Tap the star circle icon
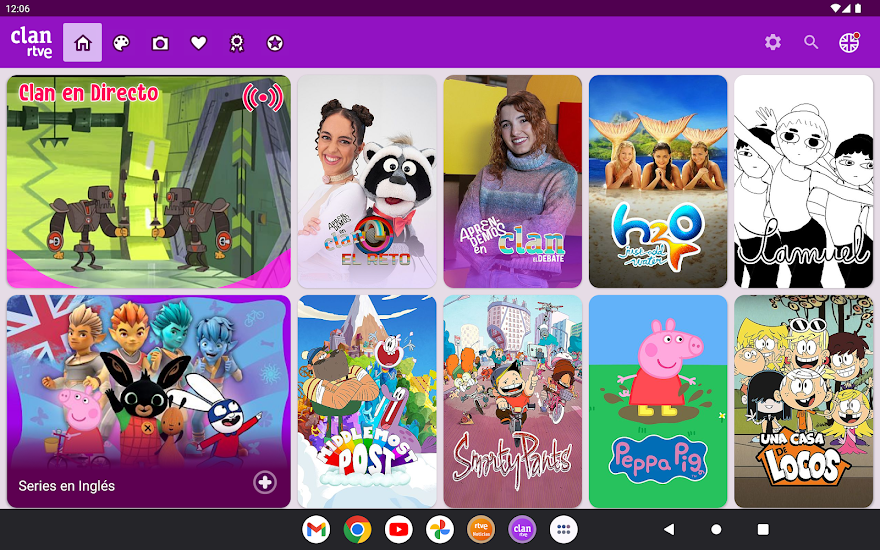The image size is (880, 550). point(275,43)
